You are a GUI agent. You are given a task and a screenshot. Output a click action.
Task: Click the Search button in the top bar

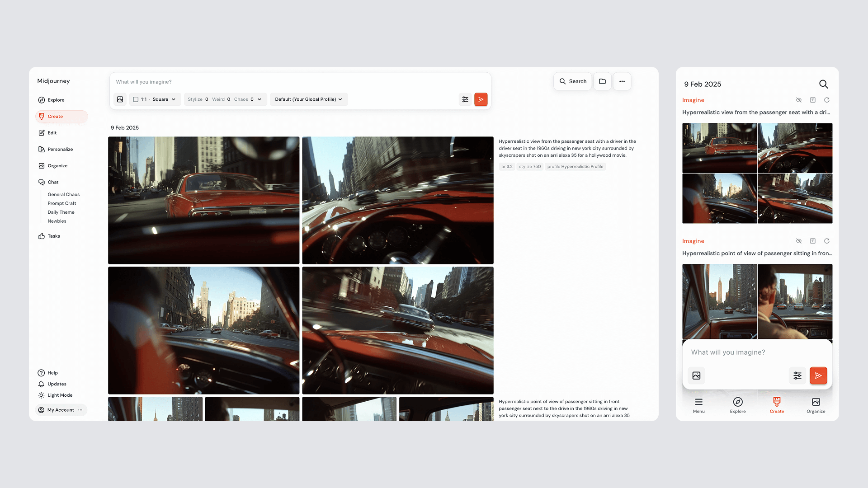[x=572, y=81]
